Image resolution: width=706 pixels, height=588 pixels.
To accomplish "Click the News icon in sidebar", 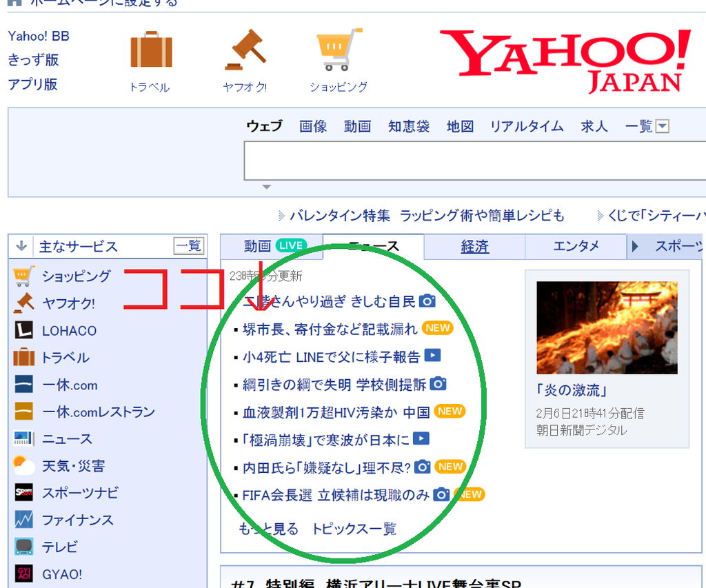I will coord(24,438).
